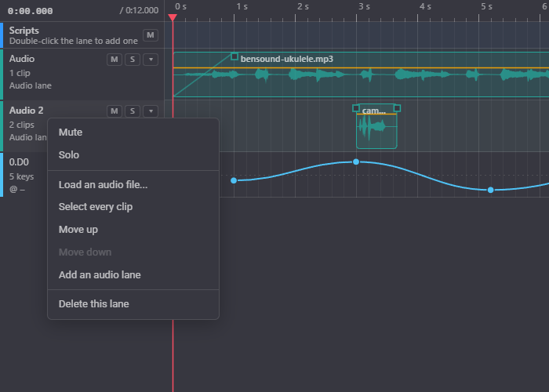Select Load an audio file… menu entry
Image resolution: width=549 pixels, height=392 pixels.
pyautogui.click(x=133, y=184)
